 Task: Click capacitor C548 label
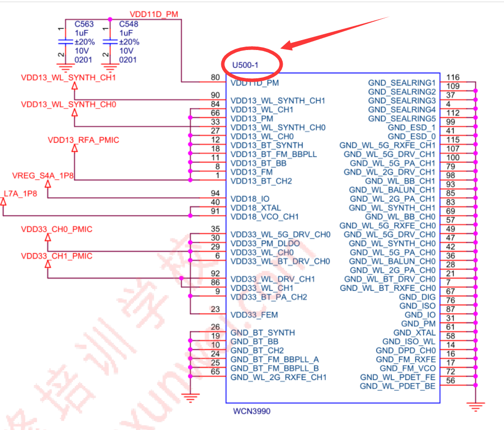129,24
